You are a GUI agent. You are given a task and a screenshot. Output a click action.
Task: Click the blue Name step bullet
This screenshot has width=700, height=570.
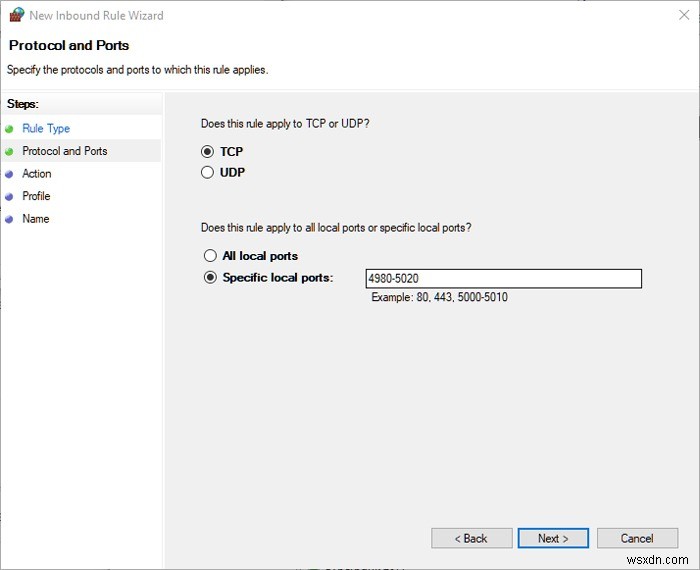pyautogui.click(x=9, y=219)
